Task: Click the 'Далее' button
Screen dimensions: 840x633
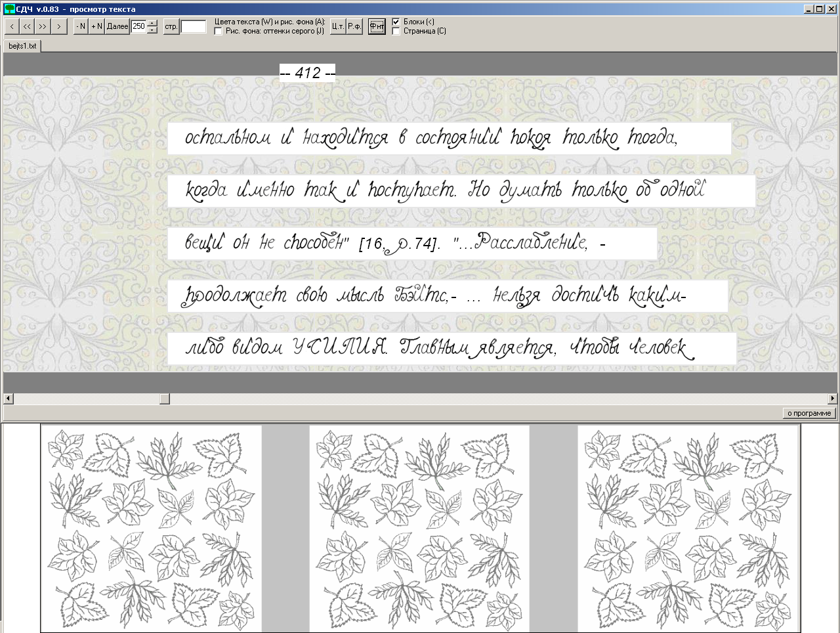Action: pyautogui.click(x=117, y=26)
